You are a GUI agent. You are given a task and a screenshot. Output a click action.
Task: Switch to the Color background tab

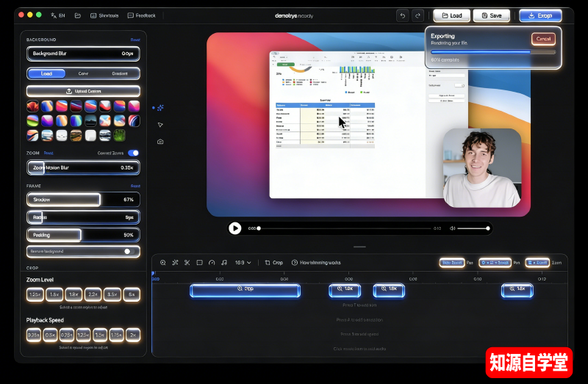coord(83,73)
